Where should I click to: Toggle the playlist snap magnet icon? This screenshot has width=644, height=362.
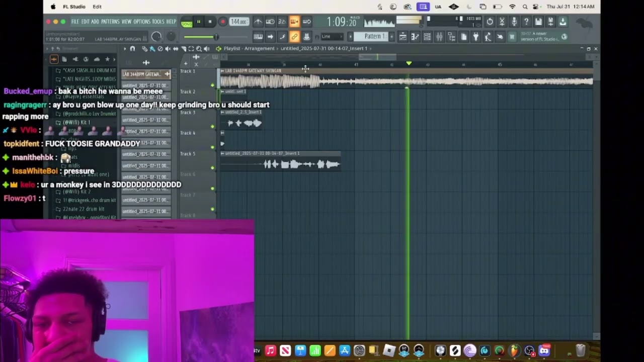[132, 49]
